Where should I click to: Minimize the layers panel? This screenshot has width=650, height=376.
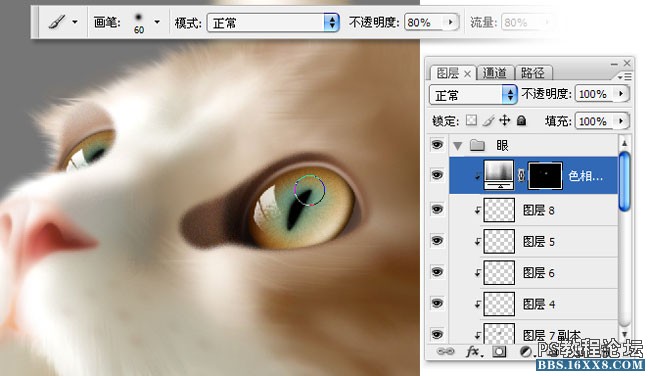[x=614, y=64]
